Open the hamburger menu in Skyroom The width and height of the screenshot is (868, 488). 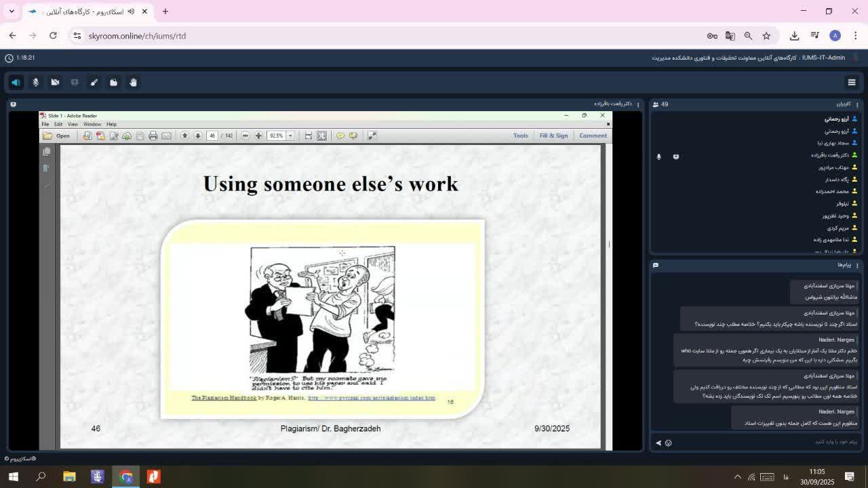click(852, 82)
